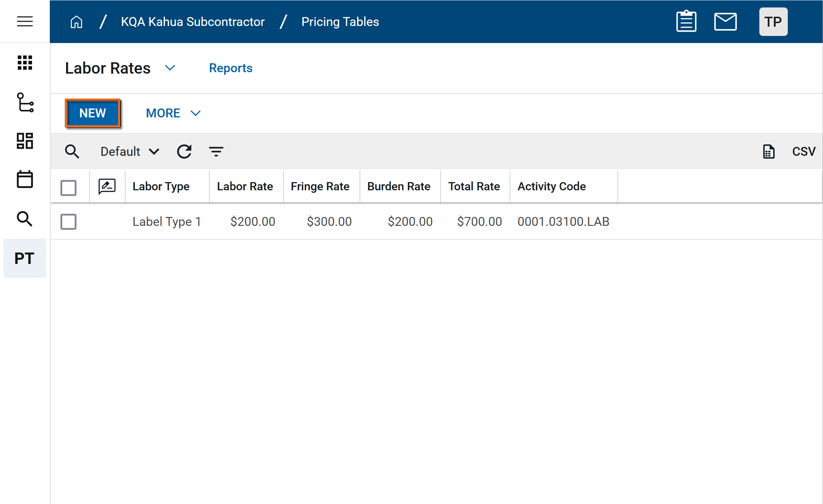Click the search icon in the table toolbar
This screenshot has height=504, width=823.
72,152
